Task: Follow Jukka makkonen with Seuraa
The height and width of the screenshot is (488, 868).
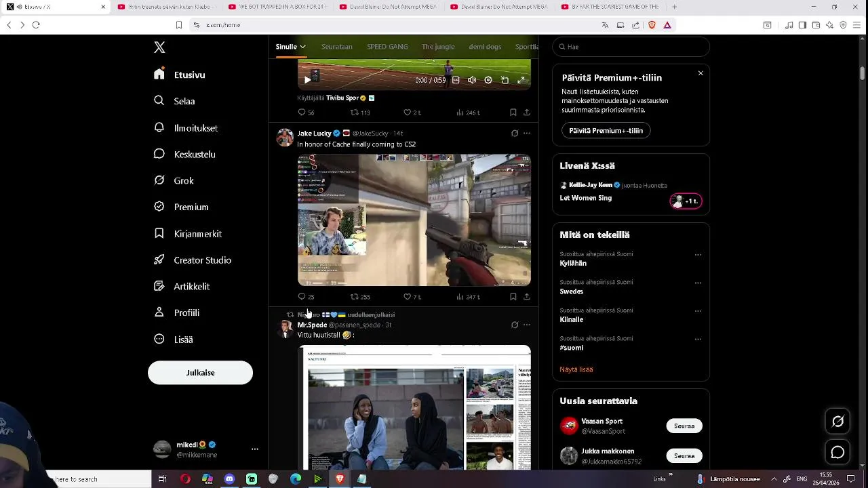Action: (x=684, y=455)
